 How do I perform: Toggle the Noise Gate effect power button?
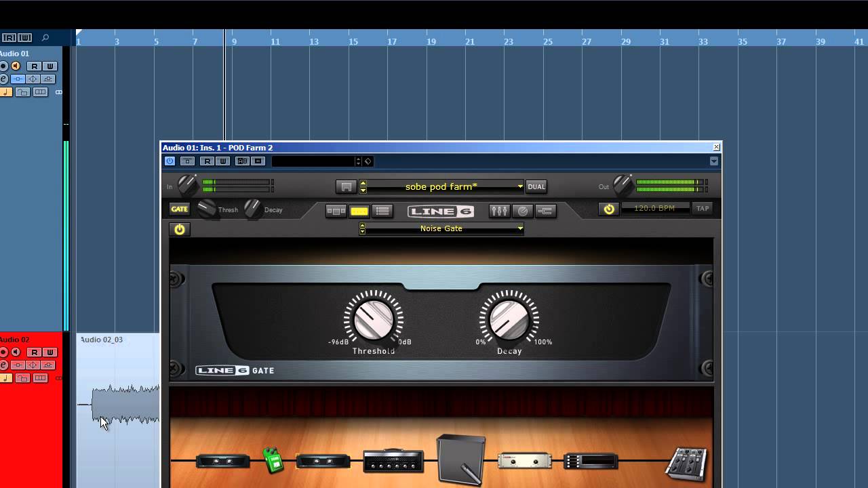click(180, 229)
